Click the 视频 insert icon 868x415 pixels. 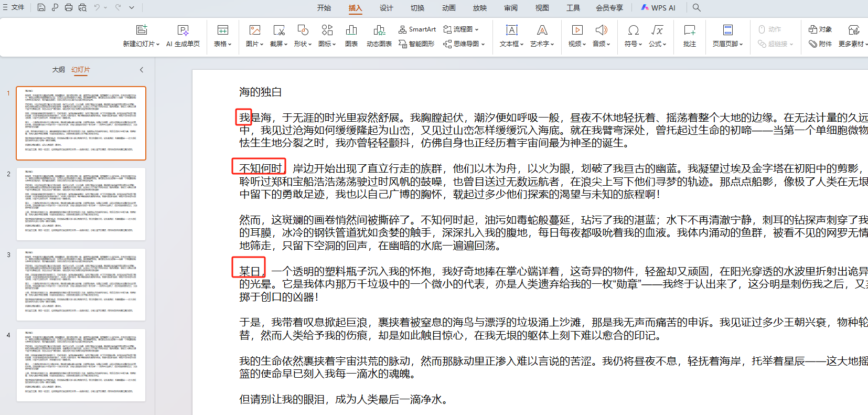[x=577, y=30]
